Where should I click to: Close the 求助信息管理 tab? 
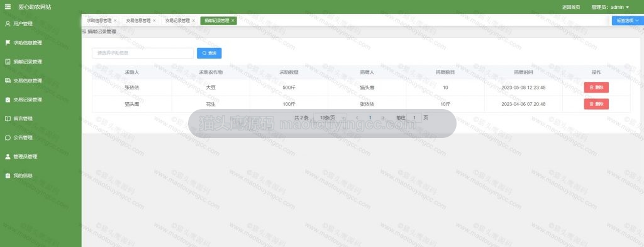(x=115, y=21)
